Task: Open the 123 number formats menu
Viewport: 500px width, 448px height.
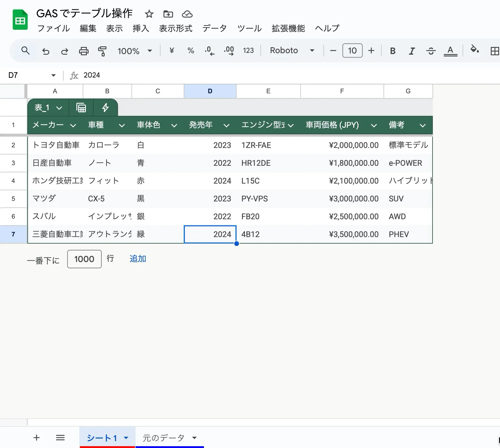Action: [248, 51]
